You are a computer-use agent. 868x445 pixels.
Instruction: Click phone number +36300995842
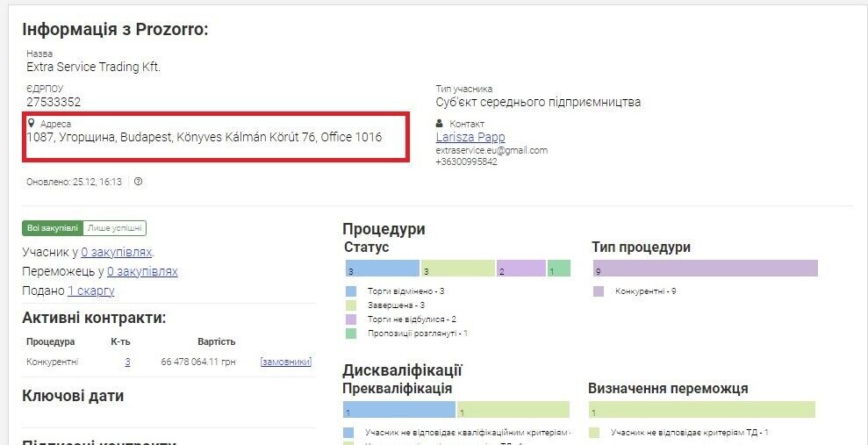pos(466,162)
